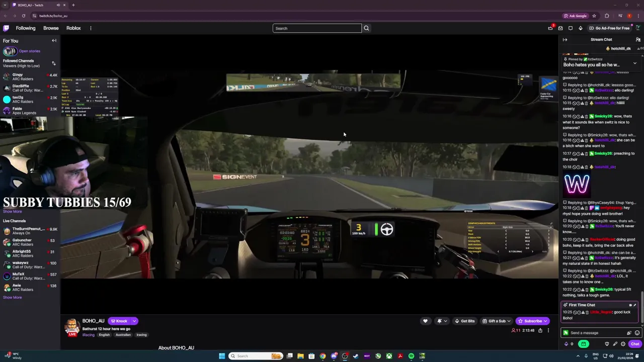Click the browser address bar
The height and width of the screenshot is (362, 644).
302,16
